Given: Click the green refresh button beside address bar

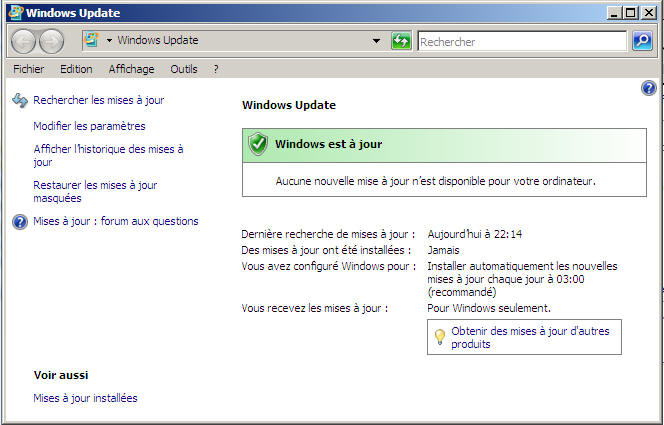Looking at the screenshot, I should coord(401,41).
